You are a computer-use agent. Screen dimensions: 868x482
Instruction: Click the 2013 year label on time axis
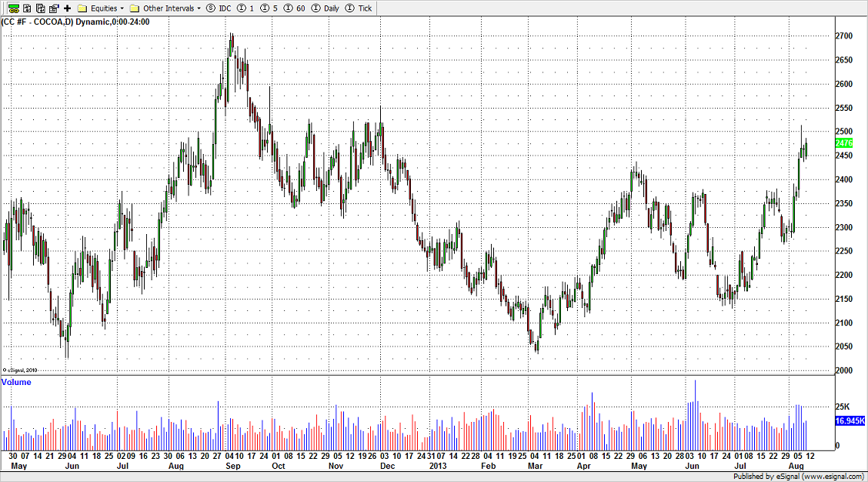coord(437,467)
